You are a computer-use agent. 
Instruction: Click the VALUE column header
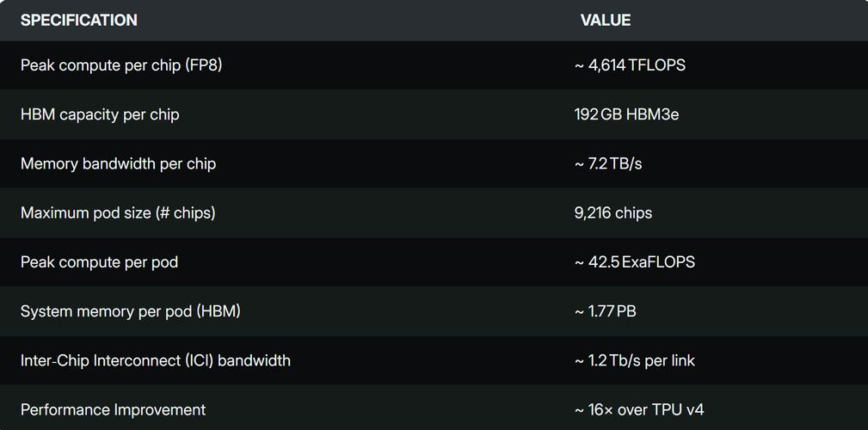click(x=605, y=20)
